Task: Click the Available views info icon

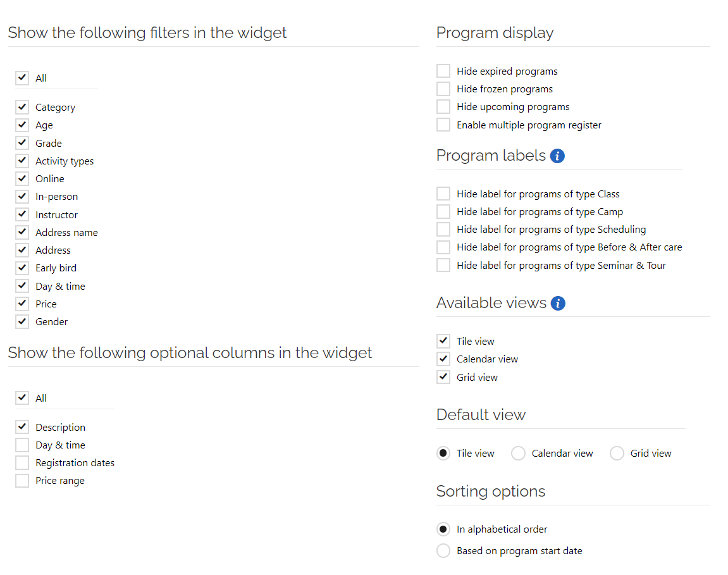Action: [558, 303]
